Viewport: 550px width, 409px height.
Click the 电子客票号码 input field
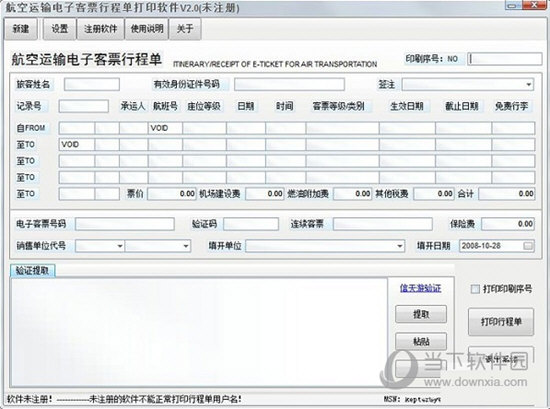point(125,224)
